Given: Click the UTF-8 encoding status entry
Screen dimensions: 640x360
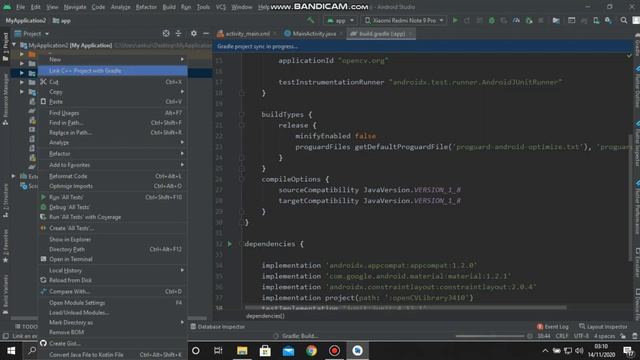Looking at the screenshot, I should [x=581, y=336].
